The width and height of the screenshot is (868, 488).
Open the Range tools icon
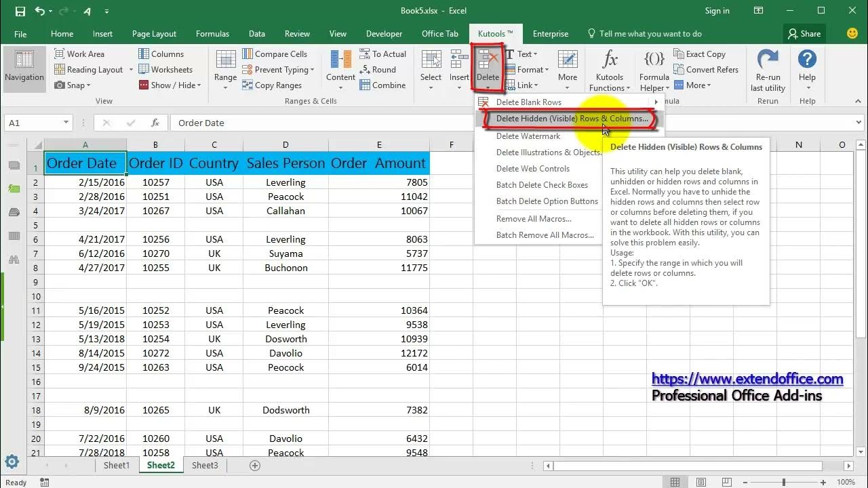pyautogui.click(x=225, y=67)
